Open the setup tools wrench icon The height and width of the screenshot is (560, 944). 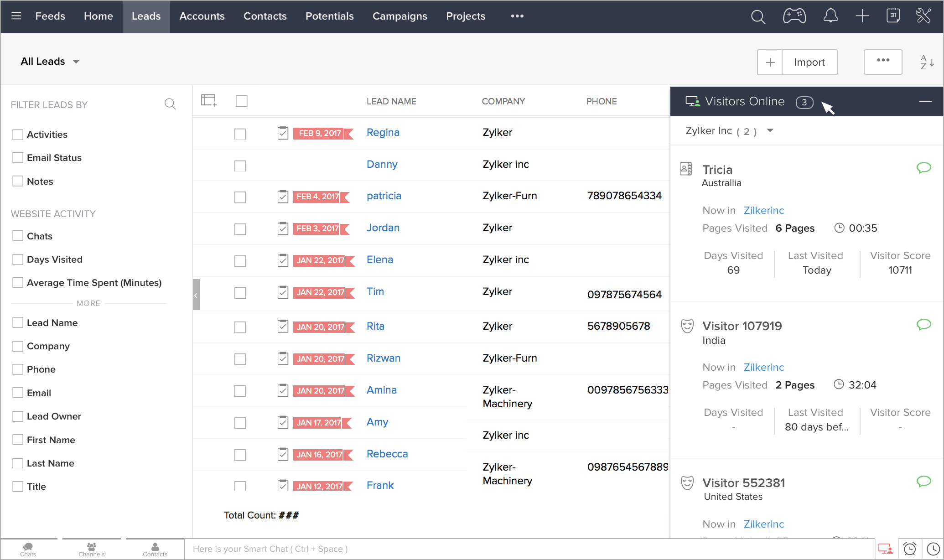[923, 16]
